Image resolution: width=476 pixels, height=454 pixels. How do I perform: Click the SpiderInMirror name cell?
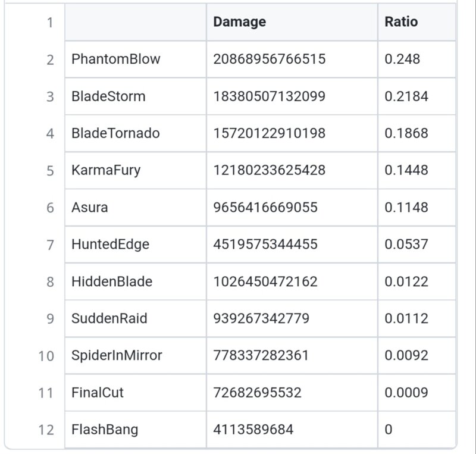[136, 356]
